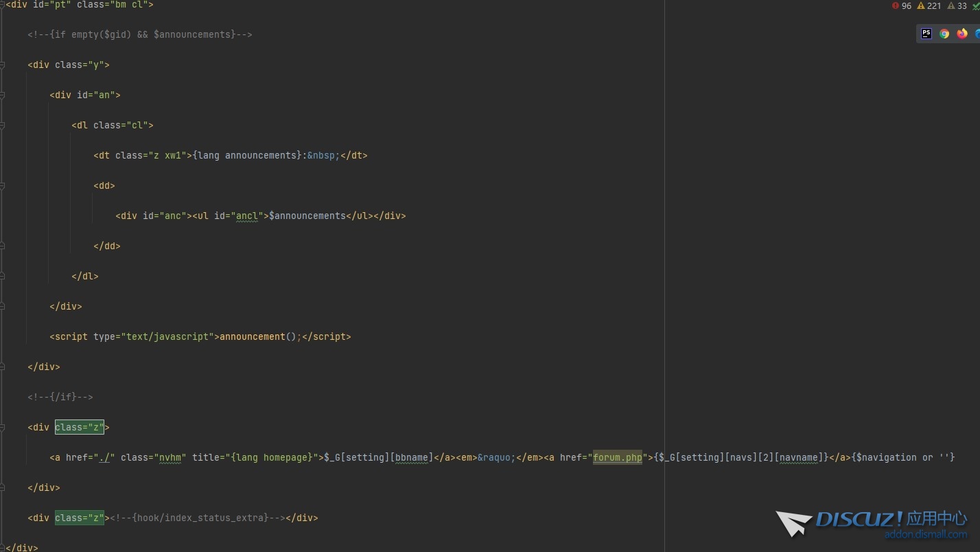Click the &nbsp; entity

tap(324, 155)
